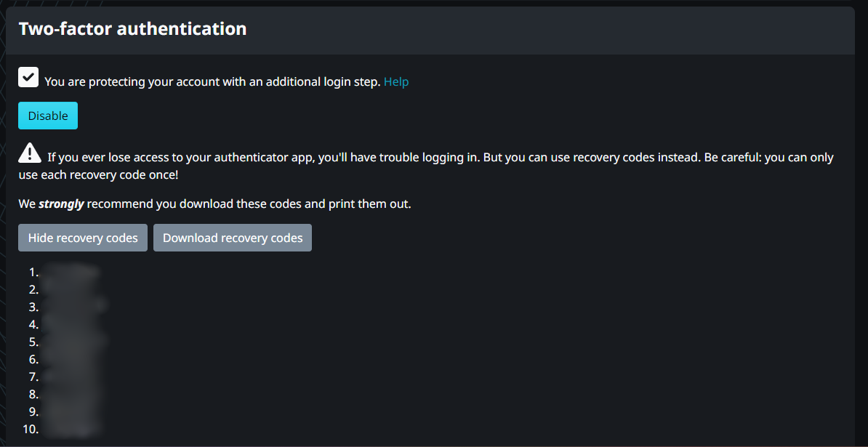Select recovery code number 8
The width and height of the screenshot is (868, 447).
click(71, 395)
